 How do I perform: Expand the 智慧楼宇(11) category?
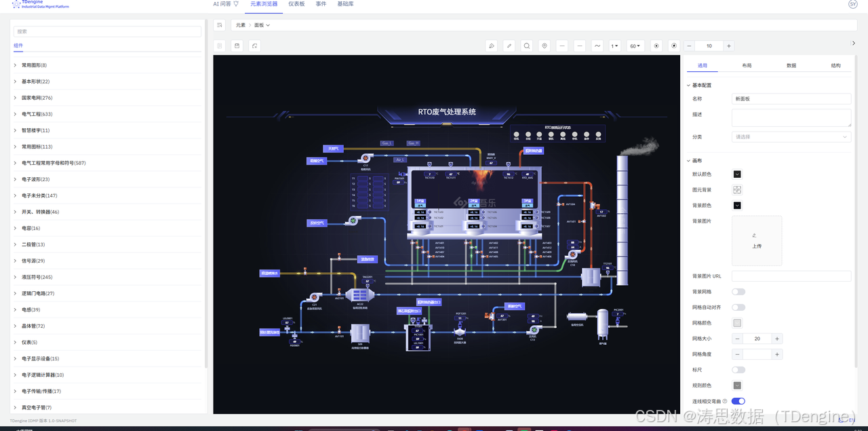15,130
